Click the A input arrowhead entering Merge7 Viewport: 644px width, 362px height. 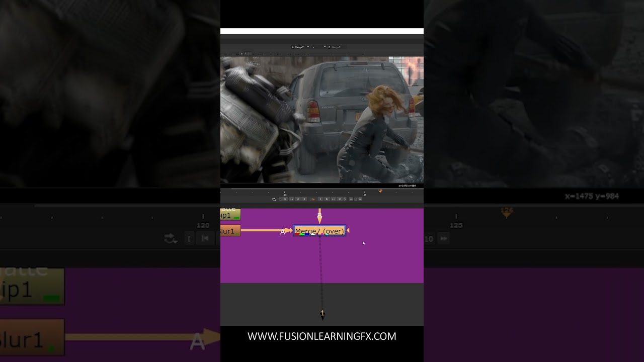click(288, 231)
